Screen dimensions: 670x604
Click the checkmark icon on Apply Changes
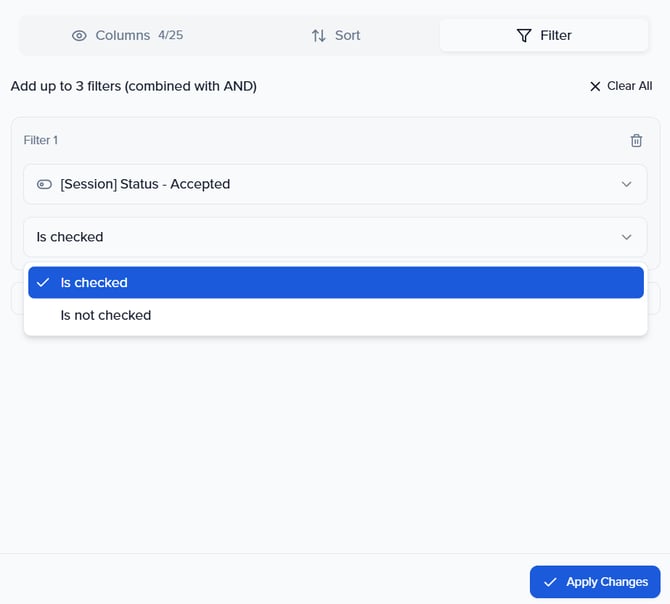point(550,582)
